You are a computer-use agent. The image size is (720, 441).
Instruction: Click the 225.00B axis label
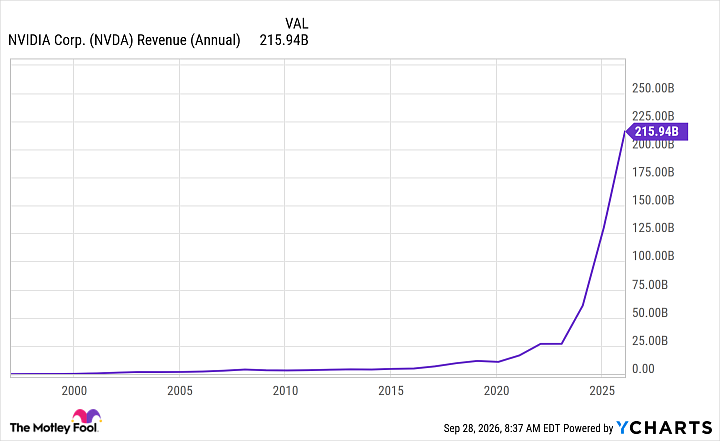point(653,116)
